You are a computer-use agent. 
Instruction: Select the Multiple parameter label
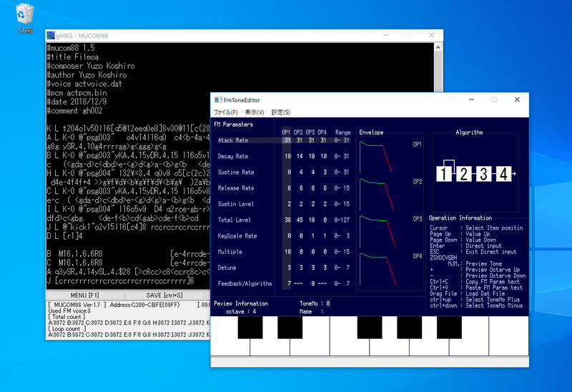click(x=230, y=252)
